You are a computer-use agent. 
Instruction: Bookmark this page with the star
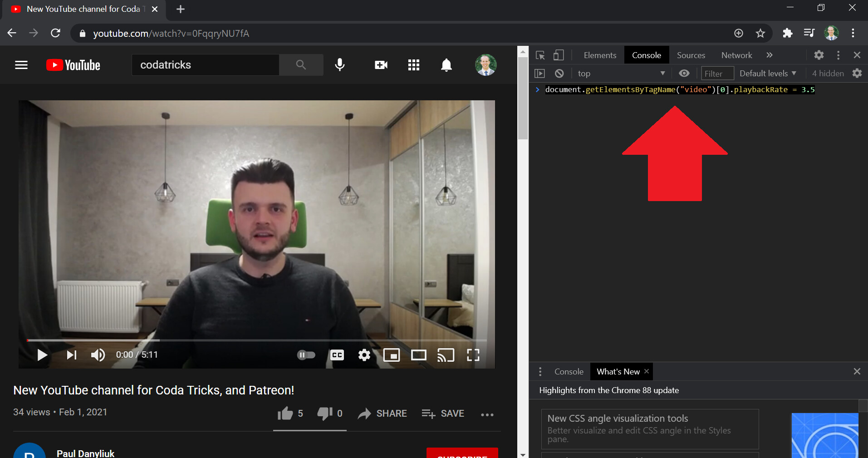pos(760,33)
